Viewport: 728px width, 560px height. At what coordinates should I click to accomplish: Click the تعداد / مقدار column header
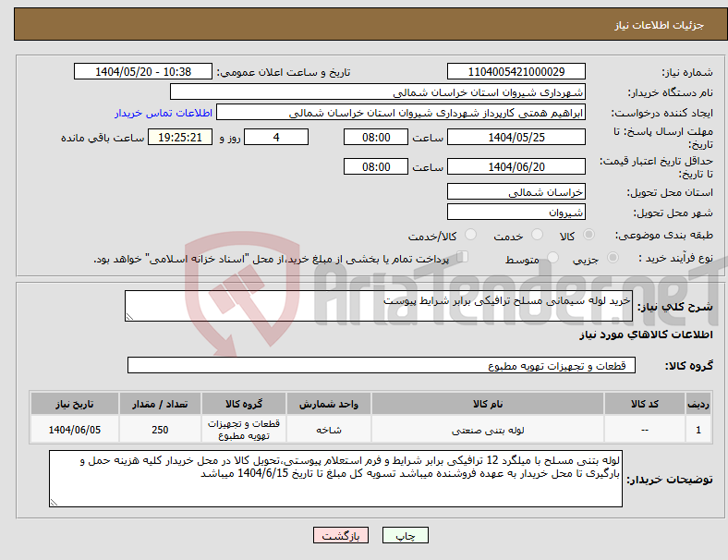(x=160, y=404)
